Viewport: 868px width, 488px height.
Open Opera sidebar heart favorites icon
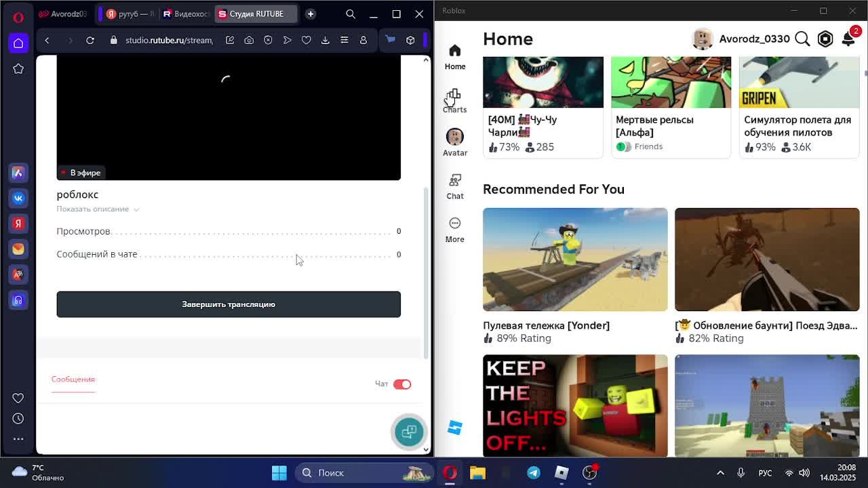click(x=18, y=398)
